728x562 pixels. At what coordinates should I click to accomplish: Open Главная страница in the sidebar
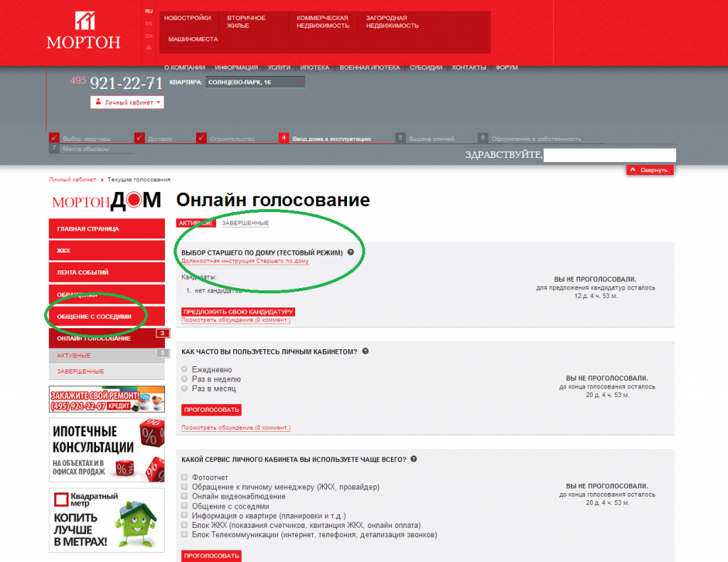click(x=107, y=228)
